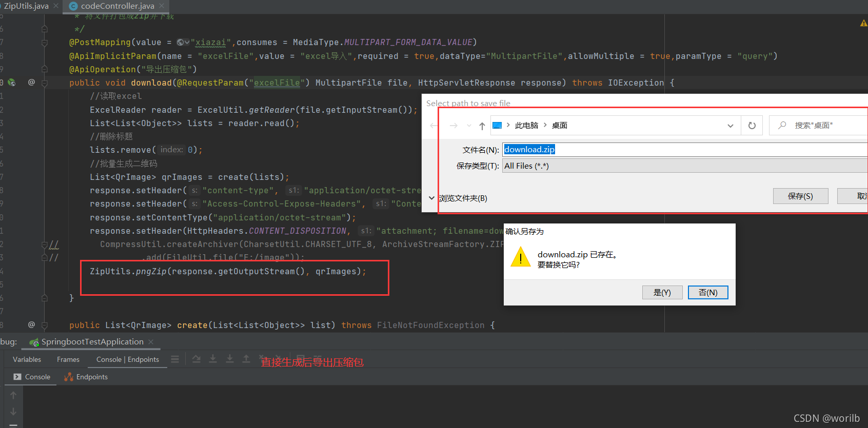Click the create method name in declaration

(192, 325)
